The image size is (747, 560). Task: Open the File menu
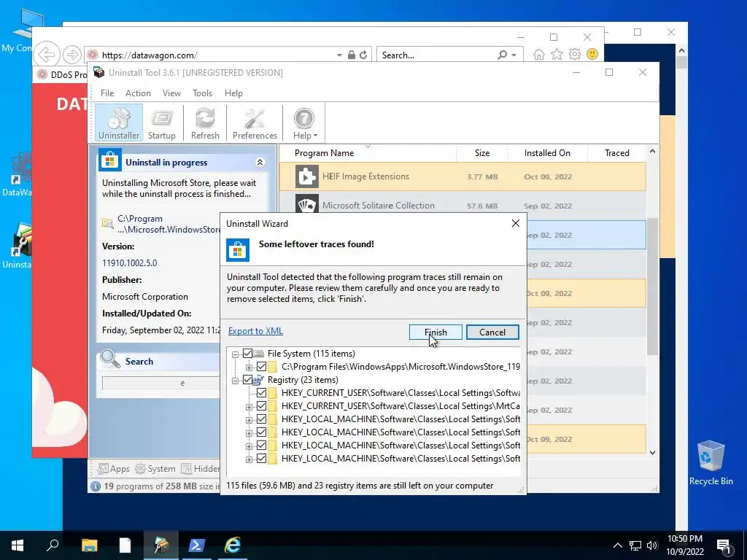[107, 93]
